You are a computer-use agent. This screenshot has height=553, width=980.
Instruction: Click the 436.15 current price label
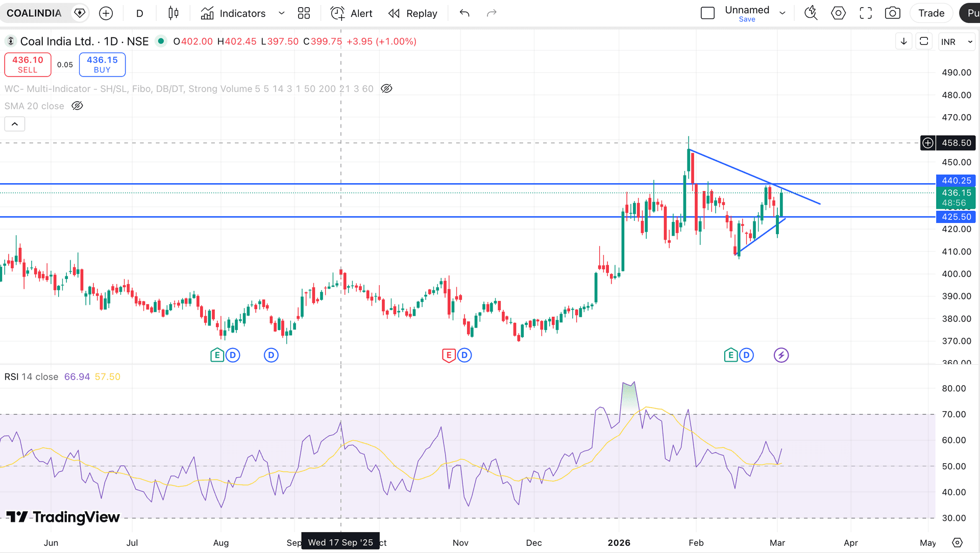point(956,193)
